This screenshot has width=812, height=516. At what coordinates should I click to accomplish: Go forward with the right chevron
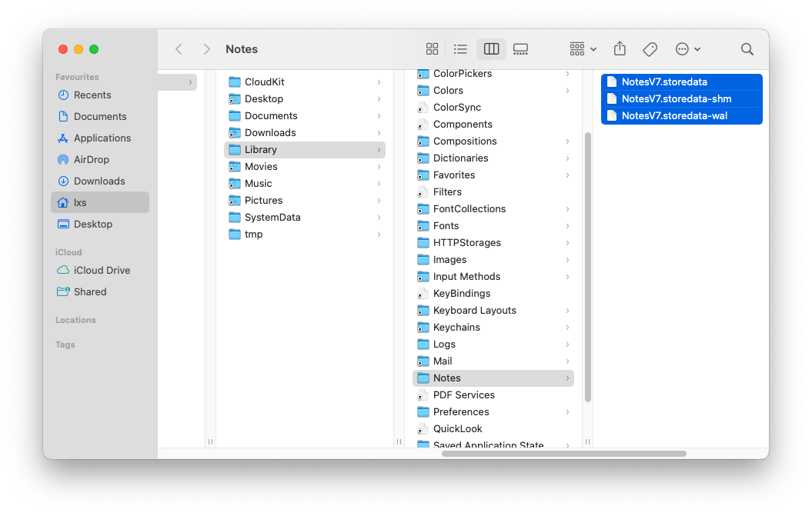(x=206, y=49)
